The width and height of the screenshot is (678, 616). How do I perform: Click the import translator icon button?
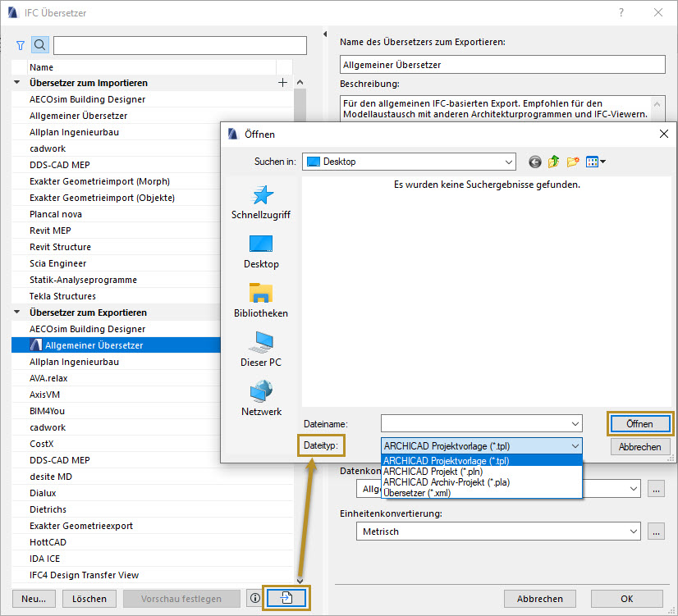click(286, 598)
